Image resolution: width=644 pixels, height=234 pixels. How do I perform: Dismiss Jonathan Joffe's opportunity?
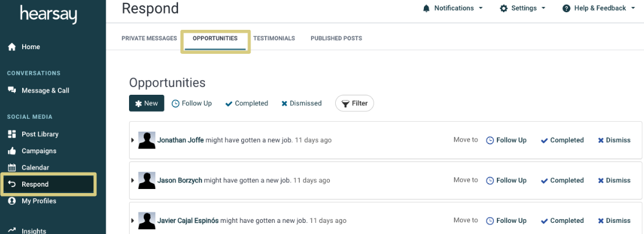pos(614,140)
